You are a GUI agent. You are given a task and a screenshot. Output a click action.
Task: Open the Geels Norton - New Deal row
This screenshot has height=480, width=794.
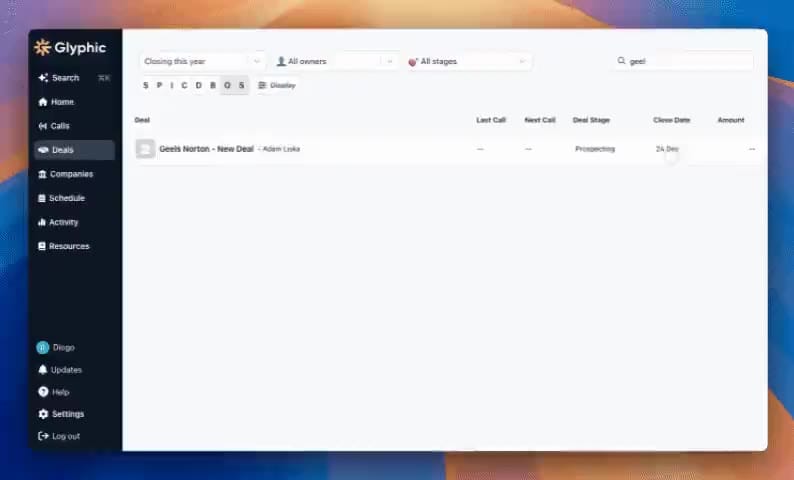tap(446, 149)
